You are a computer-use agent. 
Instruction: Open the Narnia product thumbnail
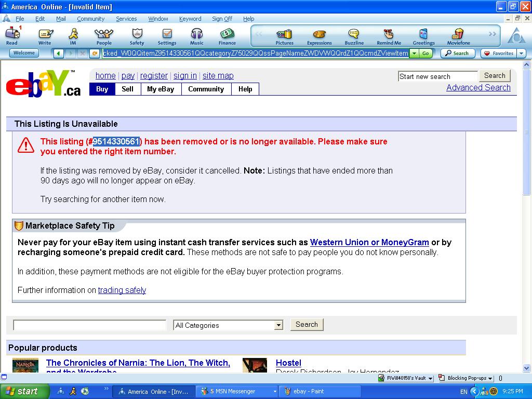25,365
